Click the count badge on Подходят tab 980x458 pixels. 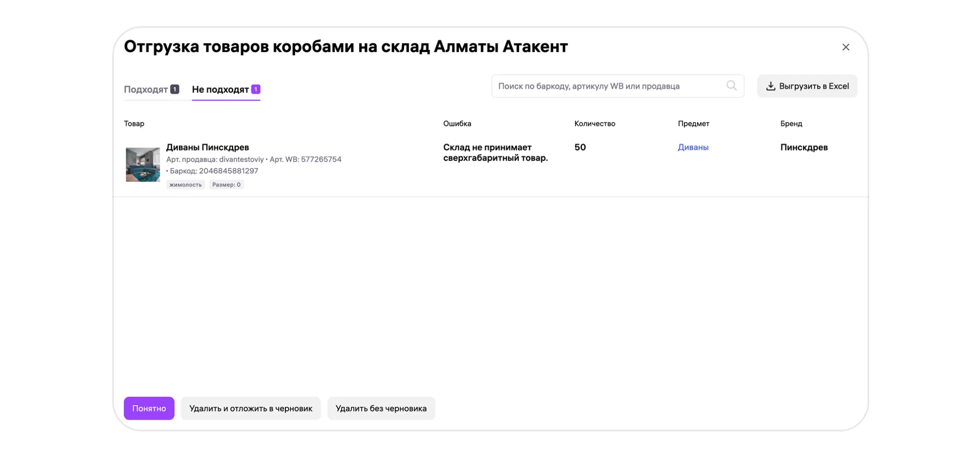(x=175, y=89)
